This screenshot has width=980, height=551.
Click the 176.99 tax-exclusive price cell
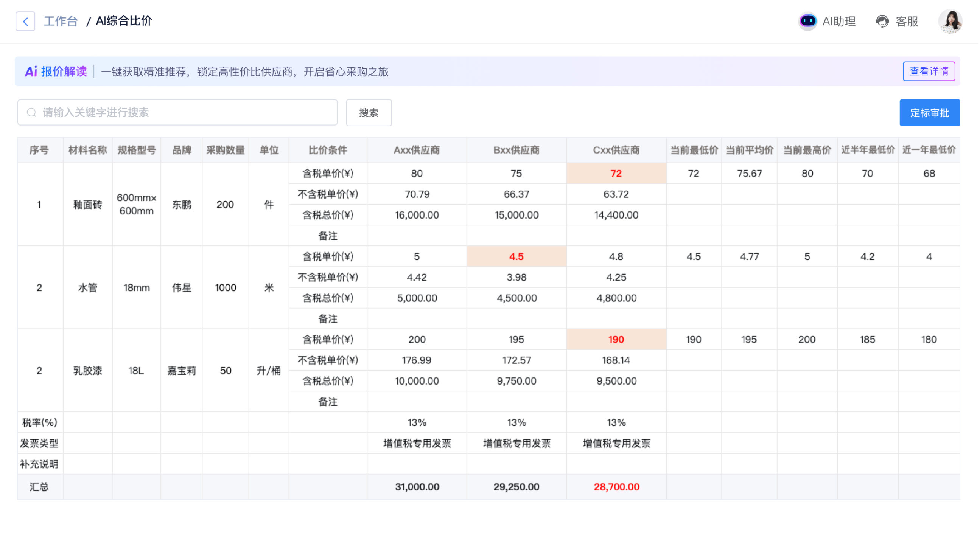(417, 361)
